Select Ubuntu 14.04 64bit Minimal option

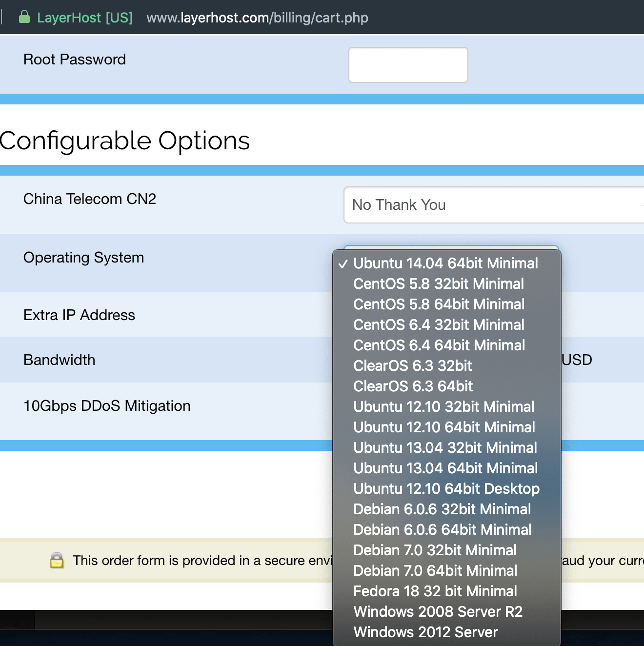pos(445,263)
